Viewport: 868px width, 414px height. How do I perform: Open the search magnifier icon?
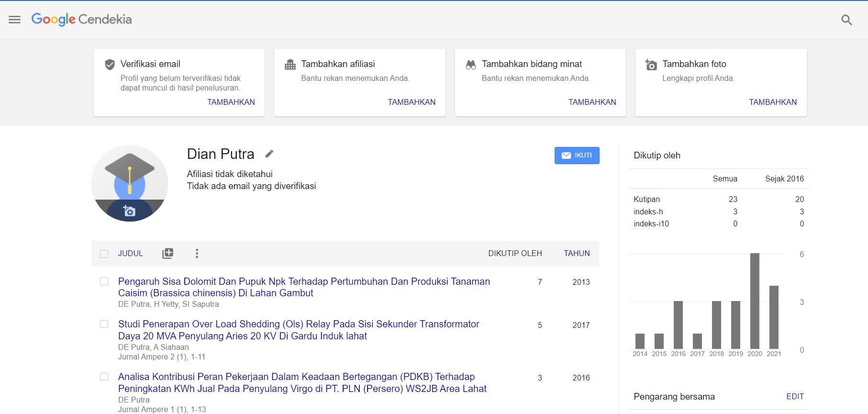click(x=846, y=20)
